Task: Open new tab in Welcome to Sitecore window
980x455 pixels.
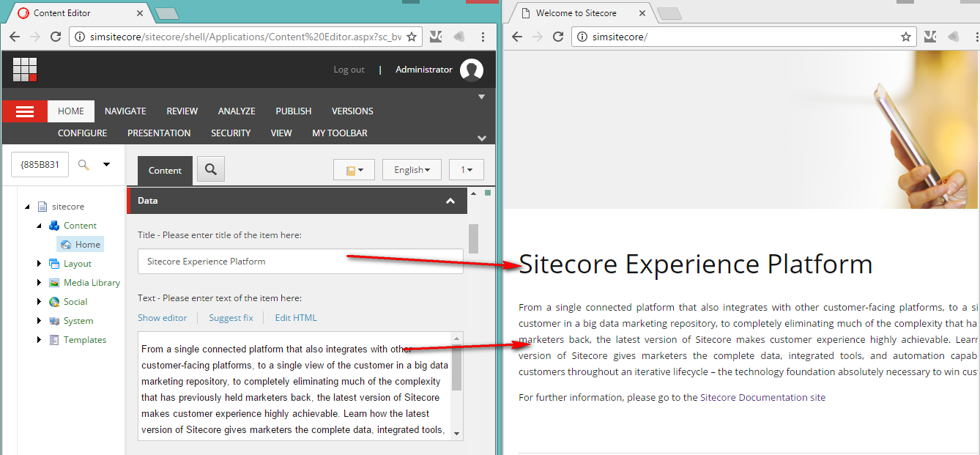Action: pos(669,13)
